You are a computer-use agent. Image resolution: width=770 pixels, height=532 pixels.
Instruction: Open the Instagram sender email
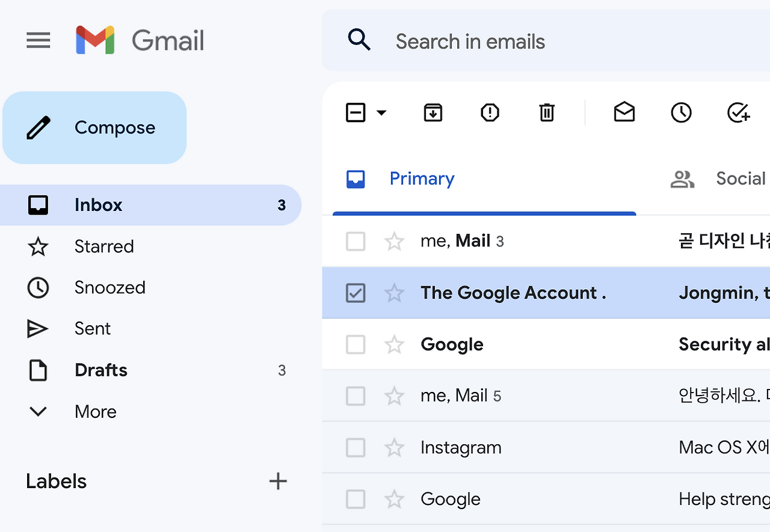pyautogui.click(x=461, y=448)
